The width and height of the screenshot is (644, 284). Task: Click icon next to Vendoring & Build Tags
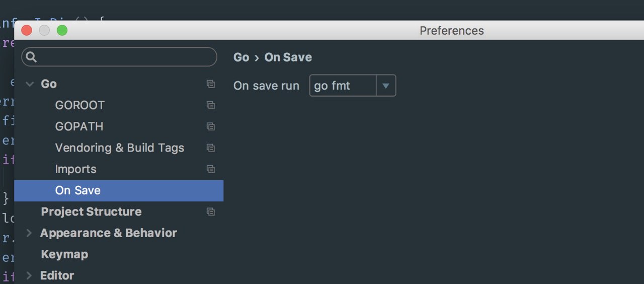point(211,148)
